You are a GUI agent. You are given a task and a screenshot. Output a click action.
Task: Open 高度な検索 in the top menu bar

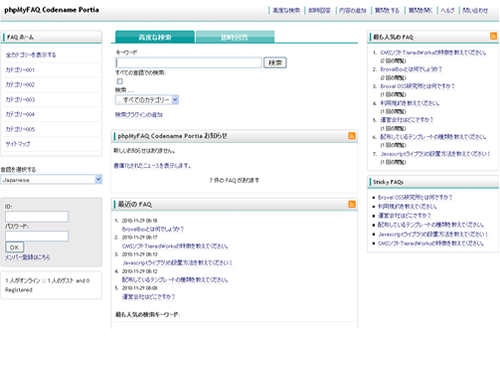click(x=286, y=11)
